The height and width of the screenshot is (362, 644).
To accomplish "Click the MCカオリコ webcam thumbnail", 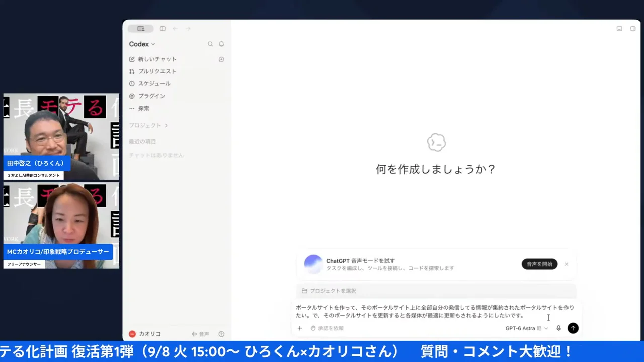I will (x=61, y=226).
